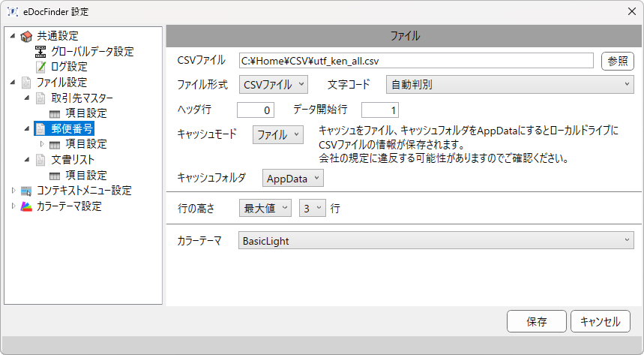Expand 項目設定 under 郵便番号
This screenshot has width=644, height=355.
(41, 144)
